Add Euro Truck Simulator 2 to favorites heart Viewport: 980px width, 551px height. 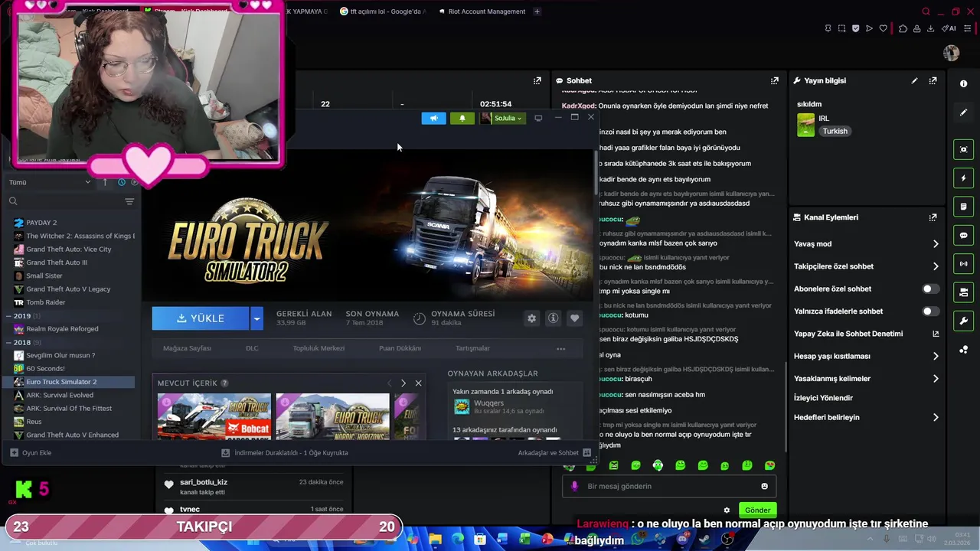574,318
